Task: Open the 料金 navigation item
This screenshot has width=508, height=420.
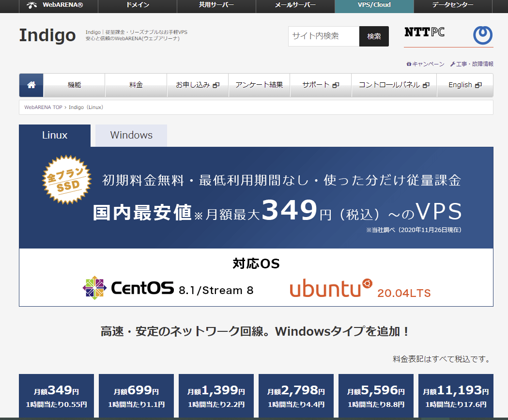Action: coord(136,85)
